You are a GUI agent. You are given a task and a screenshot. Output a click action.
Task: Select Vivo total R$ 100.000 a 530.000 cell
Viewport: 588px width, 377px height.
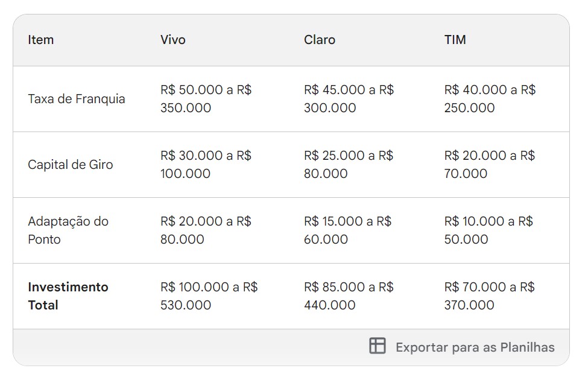(209, 296)
